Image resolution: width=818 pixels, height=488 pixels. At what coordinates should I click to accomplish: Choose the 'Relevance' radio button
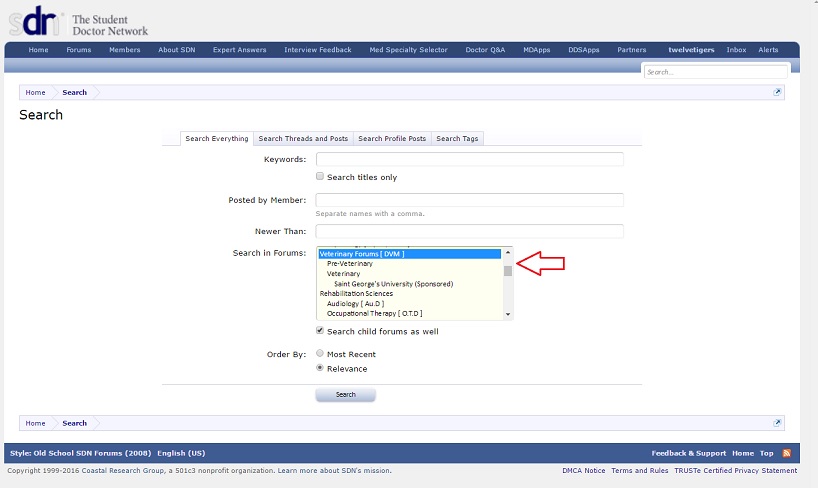(320, 368)
